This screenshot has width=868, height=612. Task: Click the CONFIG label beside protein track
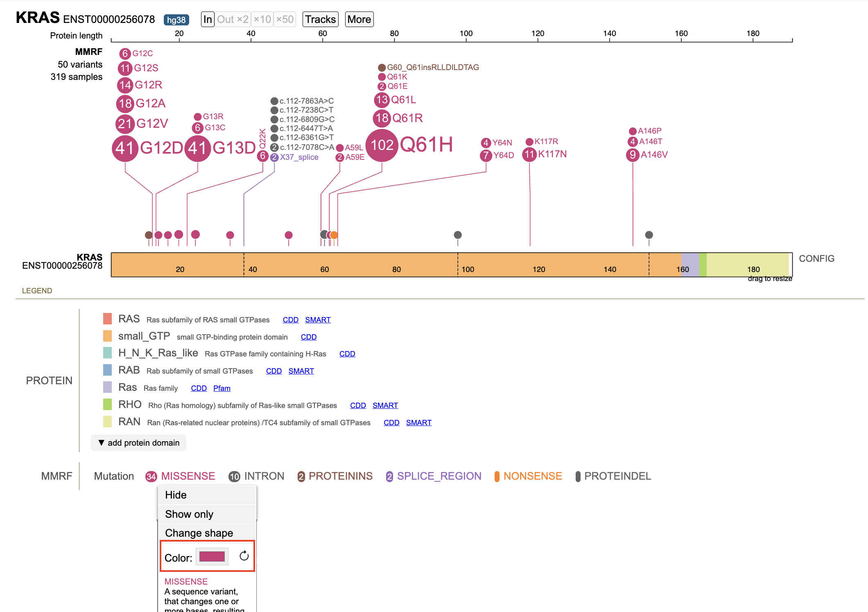[816, 258]
